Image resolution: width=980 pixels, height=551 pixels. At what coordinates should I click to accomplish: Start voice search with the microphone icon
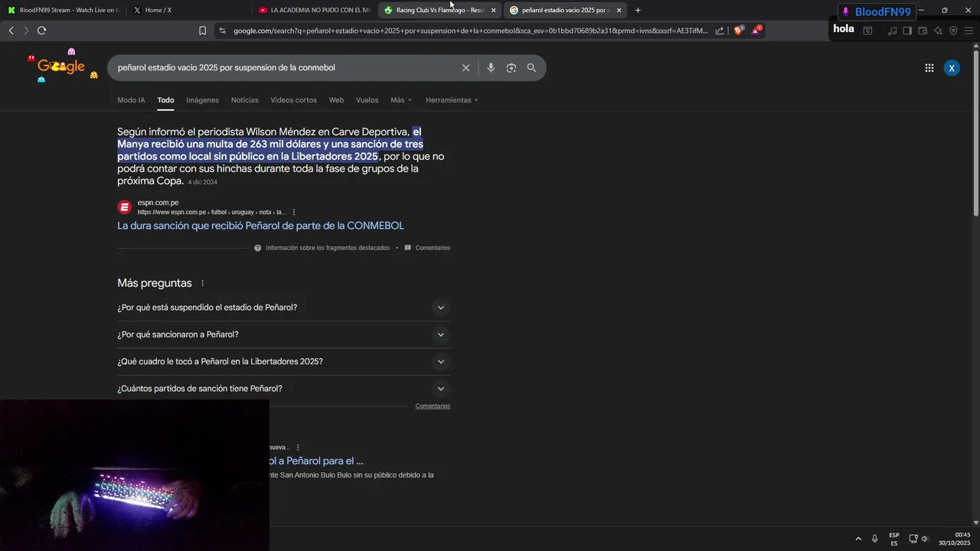pos(491,68)
